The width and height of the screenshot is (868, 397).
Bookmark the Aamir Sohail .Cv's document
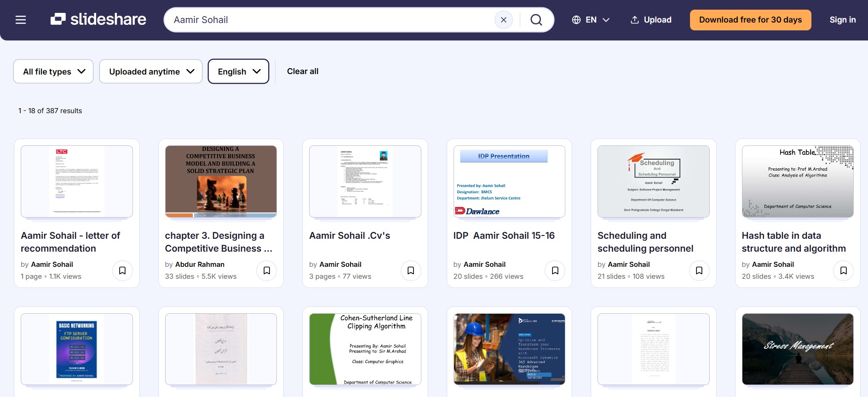tap(411, 270)
